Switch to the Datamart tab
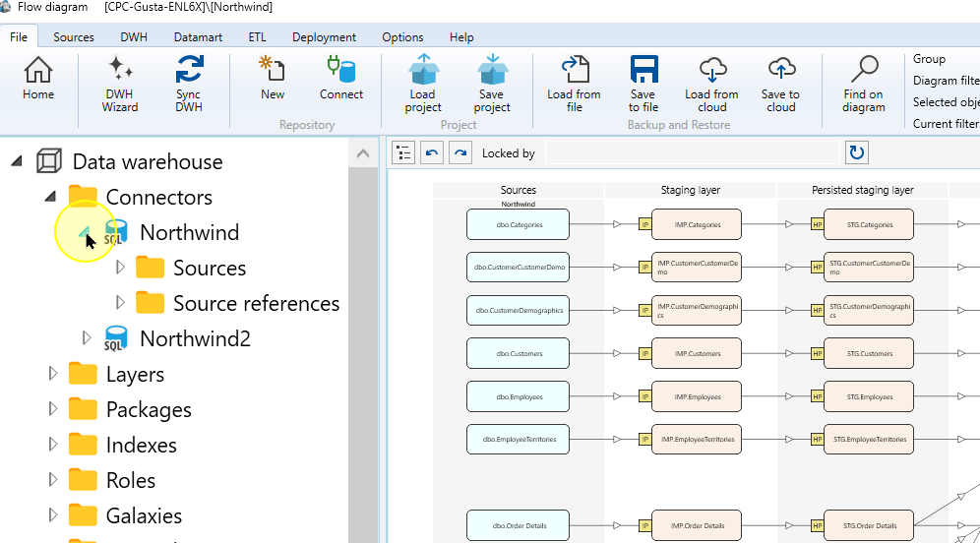 (x=198, y=36)
